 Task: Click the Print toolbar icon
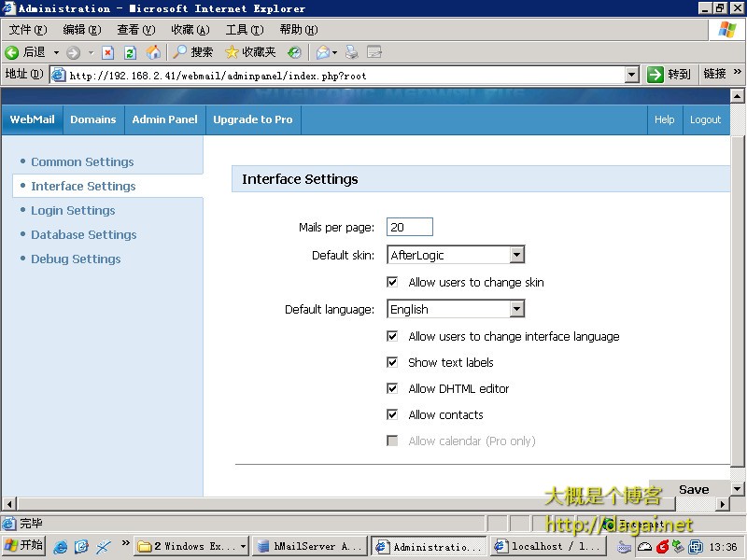click(x=352, y=52)
